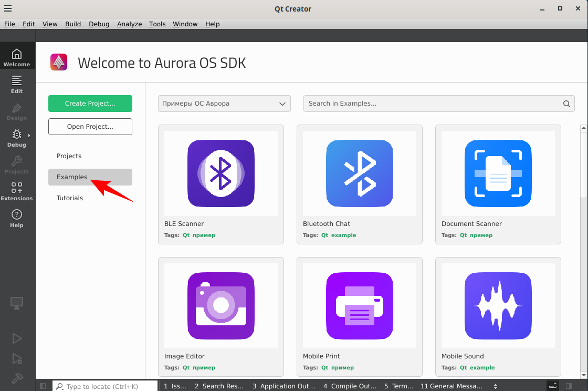This screenshot has height=391, width=588.
Task: Click the magnifier icon in Search in Examples
Action: (x=566, y=104)
